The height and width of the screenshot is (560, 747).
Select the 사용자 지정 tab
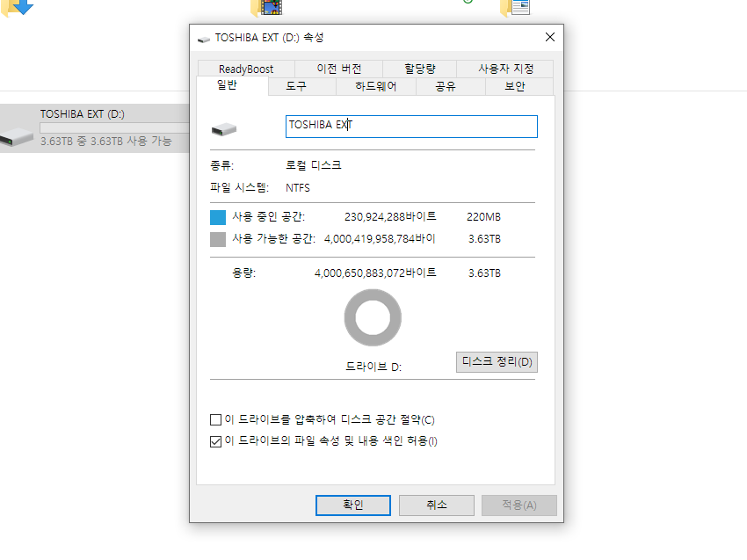[x=505, y=69]
